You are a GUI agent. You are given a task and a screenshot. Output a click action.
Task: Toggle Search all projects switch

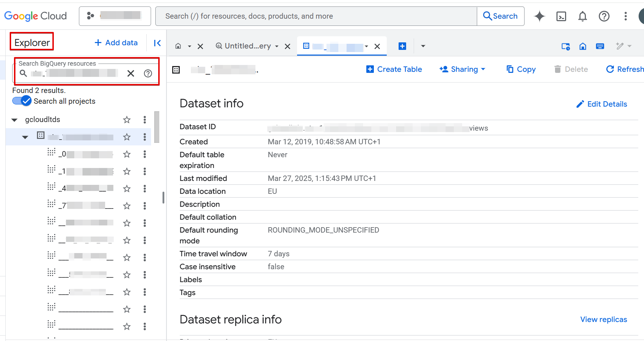click(22, 101)
